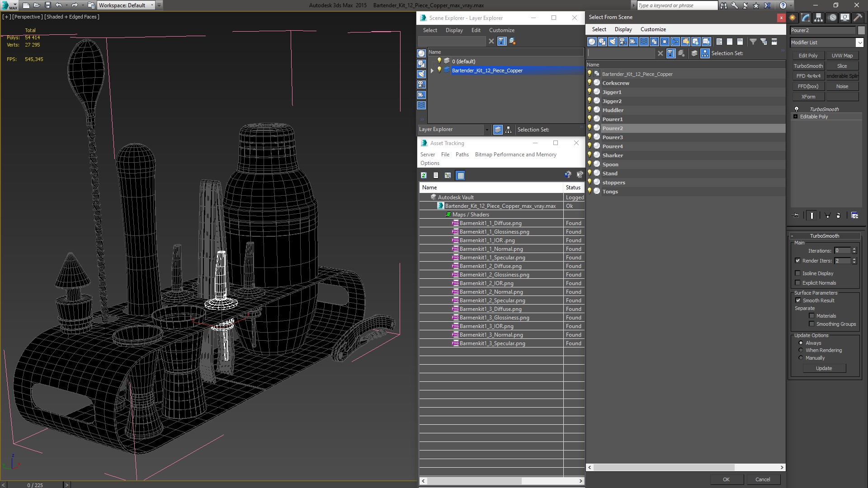Enable Isoline Display checkbox
868x488 pixels.
[x=797, y=273]
